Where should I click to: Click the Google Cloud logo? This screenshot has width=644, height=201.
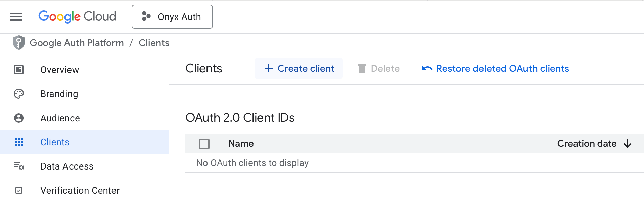[x=77, y=17]
